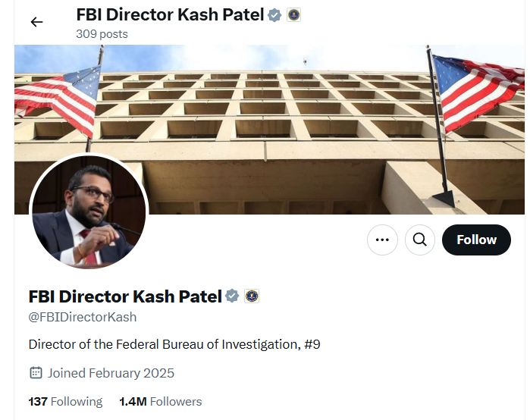Screen dimensions: 530x420
Task: Click the Joined February 2025 text
Action: (x=111, y=373)
